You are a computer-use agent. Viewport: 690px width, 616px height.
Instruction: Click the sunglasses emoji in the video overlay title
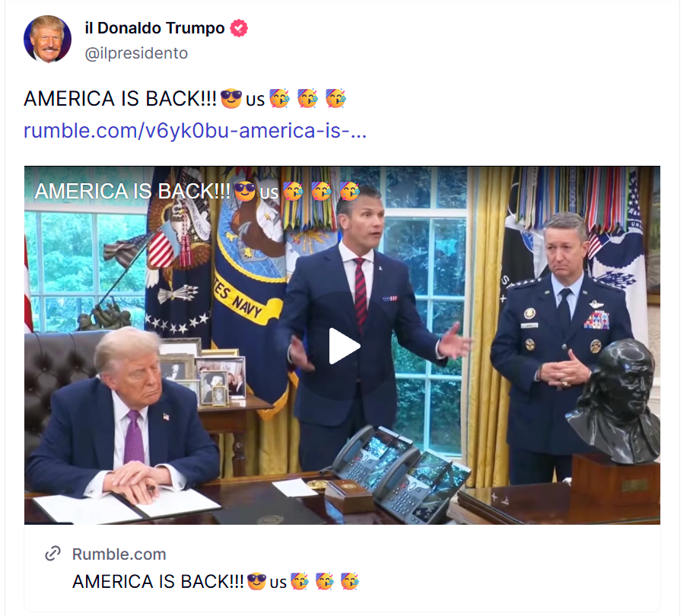click(245, 192)
